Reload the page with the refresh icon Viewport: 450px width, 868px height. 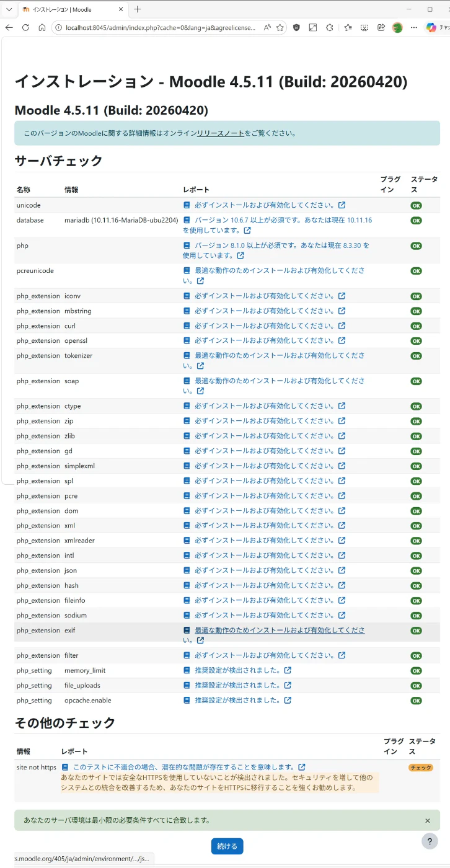tap(25, 28)
